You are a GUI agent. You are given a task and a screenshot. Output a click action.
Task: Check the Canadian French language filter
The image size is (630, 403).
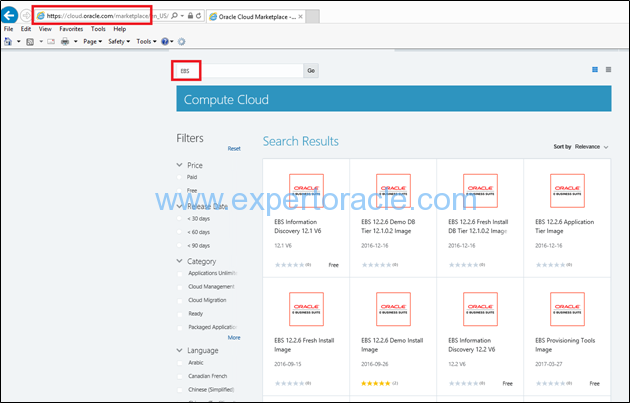pyautogui.click(x=180, y=376)
